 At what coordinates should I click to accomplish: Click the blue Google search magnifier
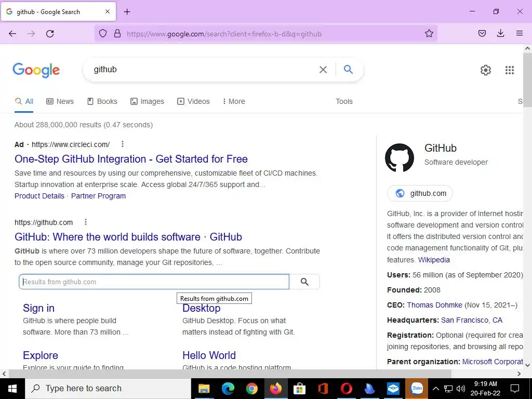coord(348,70)
